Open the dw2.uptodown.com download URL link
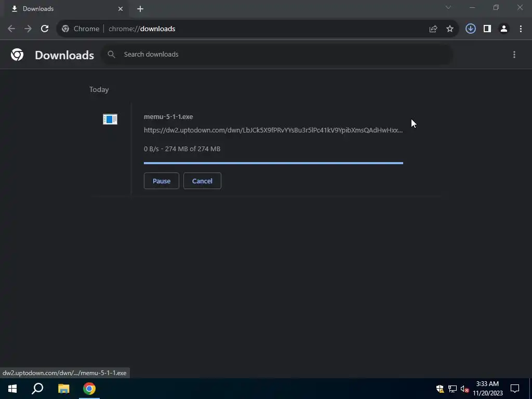532x399 pixels. coord(273,130)
